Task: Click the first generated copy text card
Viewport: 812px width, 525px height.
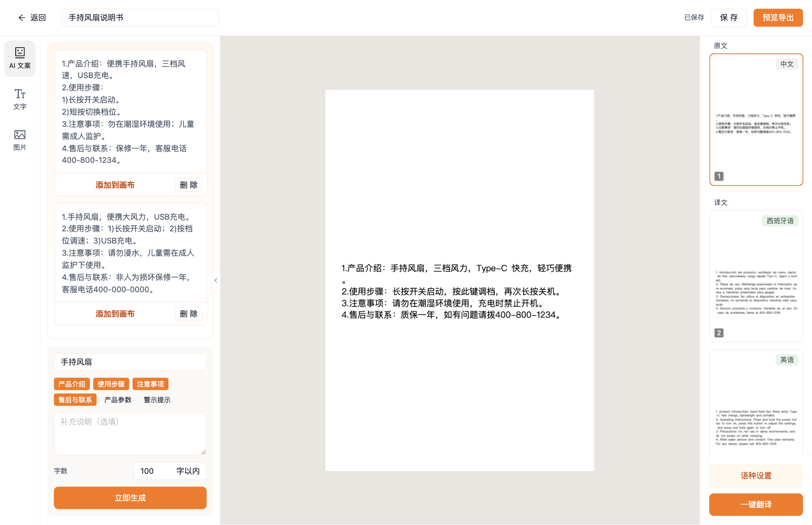Action: click(x=130, y=112)
